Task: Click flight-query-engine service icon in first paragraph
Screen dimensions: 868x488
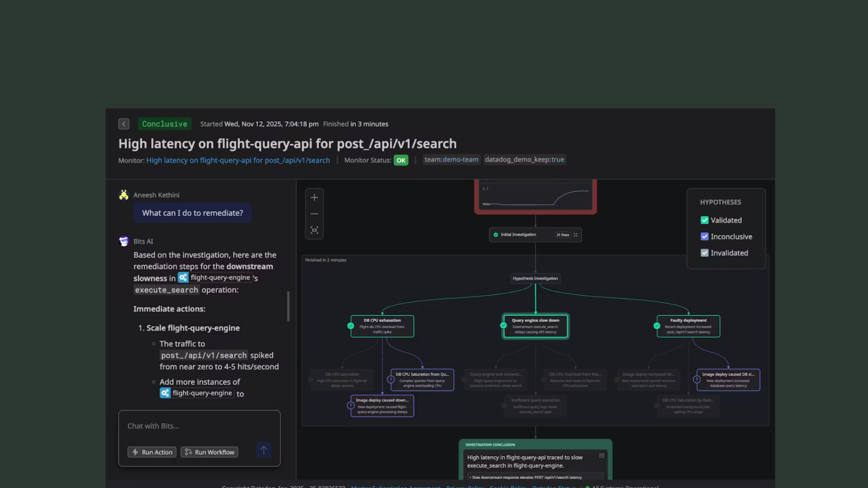Action: [x=183, y=278]
